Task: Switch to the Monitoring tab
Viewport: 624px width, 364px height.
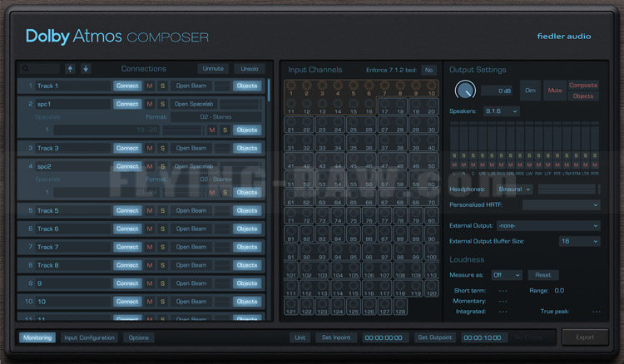Action: [37, 337]
